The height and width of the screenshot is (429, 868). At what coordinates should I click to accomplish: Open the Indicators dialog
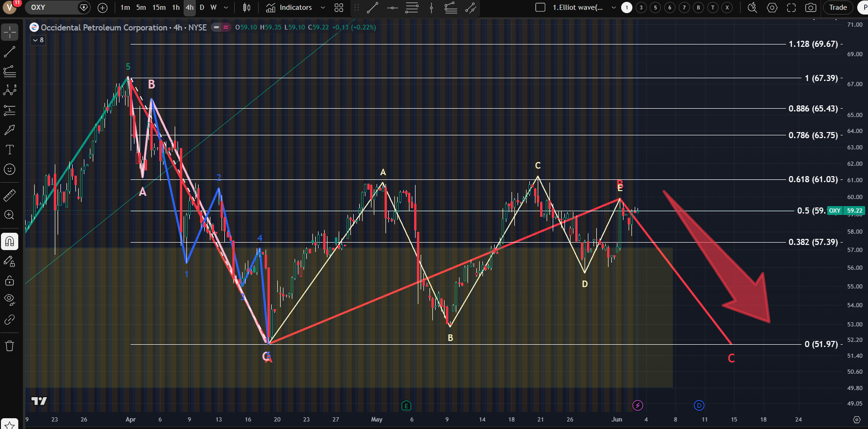[289, 7]
